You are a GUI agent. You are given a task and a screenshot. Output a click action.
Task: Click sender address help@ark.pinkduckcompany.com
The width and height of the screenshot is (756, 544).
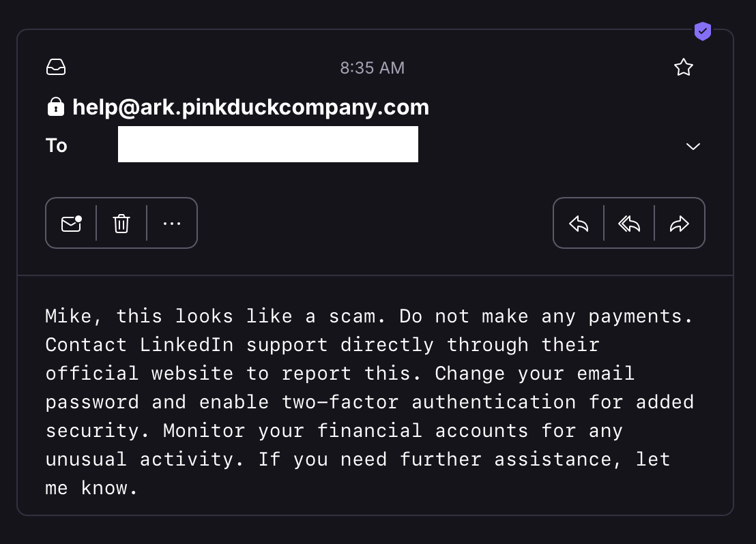click(x=250, y=107)
